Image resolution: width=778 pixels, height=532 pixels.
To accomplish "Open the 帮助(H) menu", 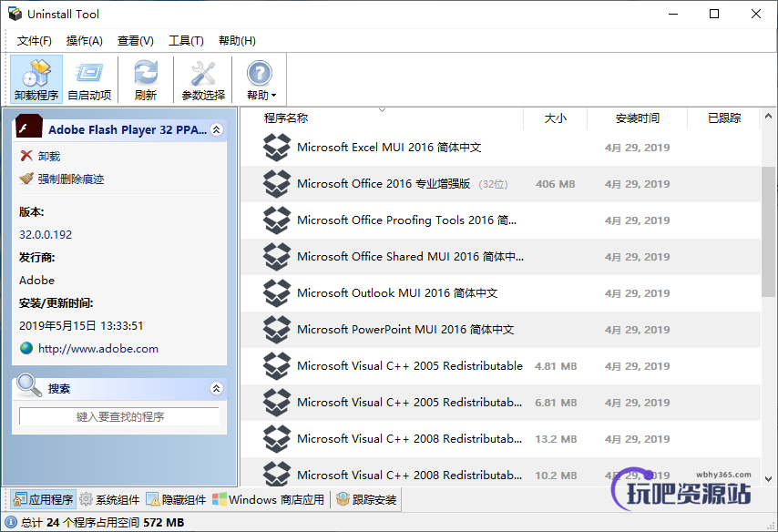I will [x=237, y=41].
